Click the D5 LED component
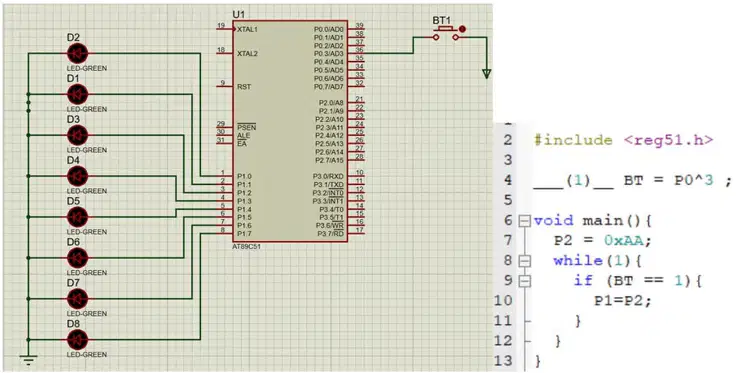This screenshot has width=753, height=373. [x=77, y=217]
